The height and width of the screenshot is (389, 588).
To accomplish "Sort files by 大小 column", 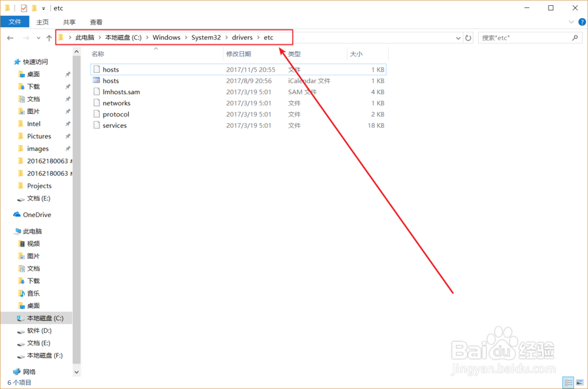I will tap(356, 54).
